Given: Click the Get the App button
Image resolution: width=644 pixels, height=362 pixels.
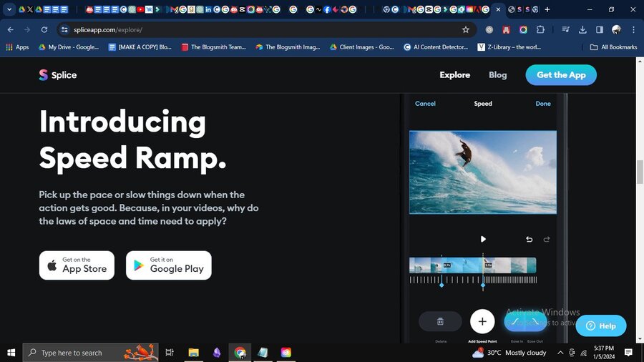Looking at the screenshot, I should pos(561,74).
